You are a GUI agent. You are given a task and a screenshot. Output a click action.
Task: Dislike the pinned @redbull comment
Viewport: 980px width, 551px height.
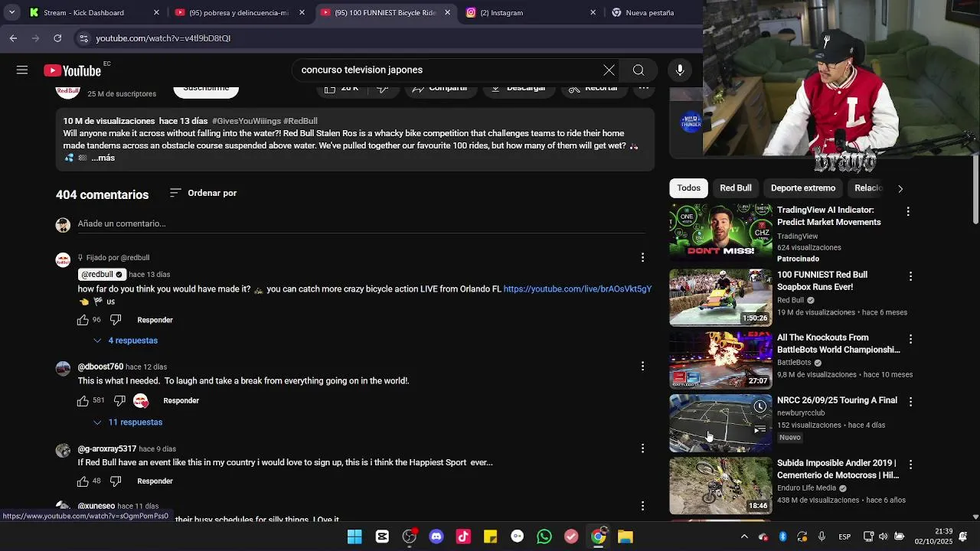(x=116, y=320)
